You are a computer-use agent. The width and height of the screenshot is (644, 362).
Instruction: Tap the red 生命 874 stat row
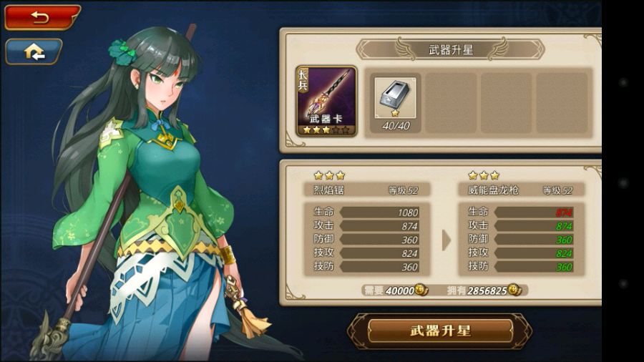point(520,212)
